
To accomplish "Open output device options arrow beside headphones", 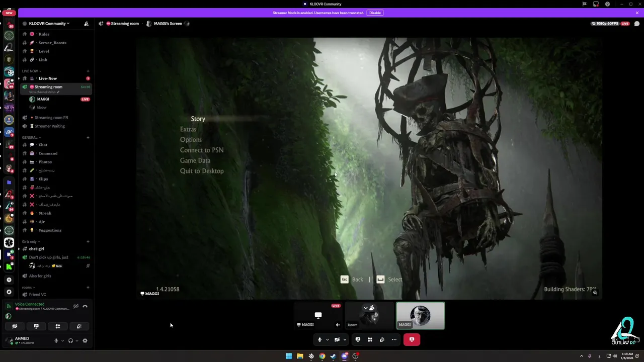I will coord(76,340).
